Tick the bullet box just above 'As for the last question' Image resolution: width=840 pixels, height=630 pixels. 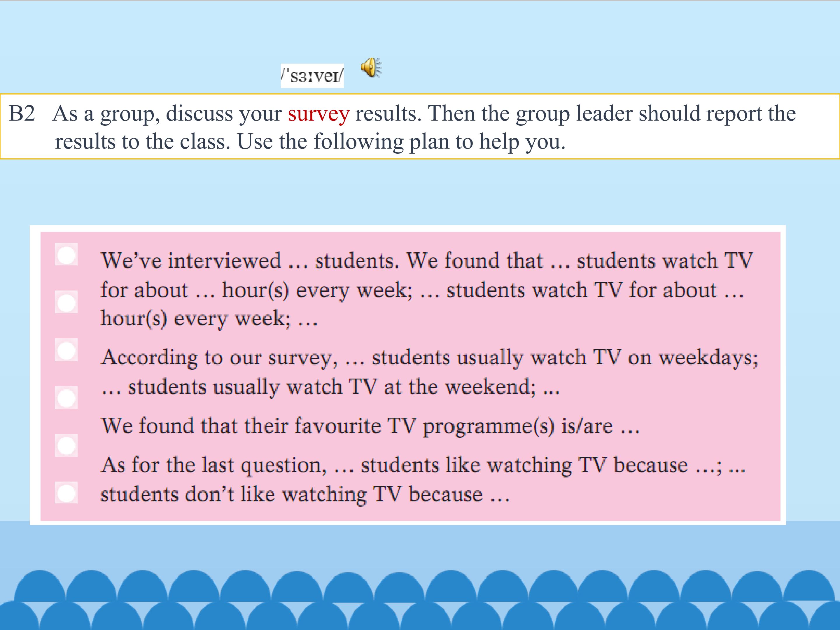pyautogui.click(x=66, y=445)
